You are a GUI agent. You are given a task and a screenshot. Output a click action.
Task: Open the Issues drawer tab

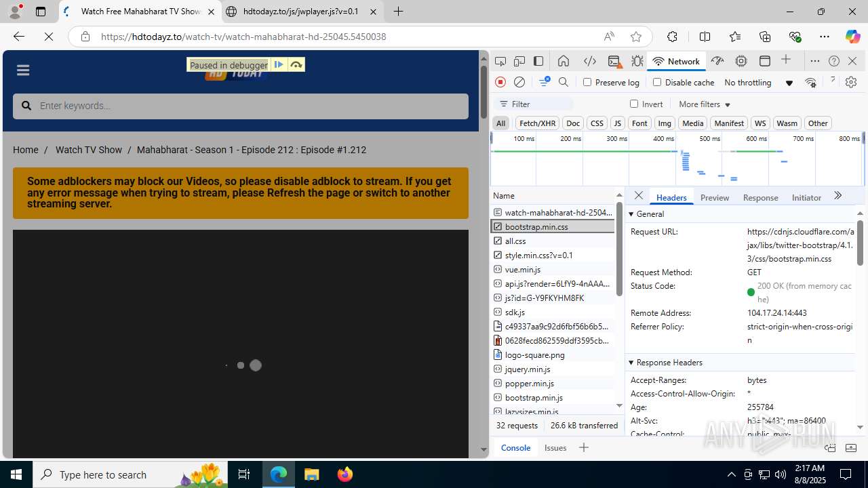coord(555,447)
